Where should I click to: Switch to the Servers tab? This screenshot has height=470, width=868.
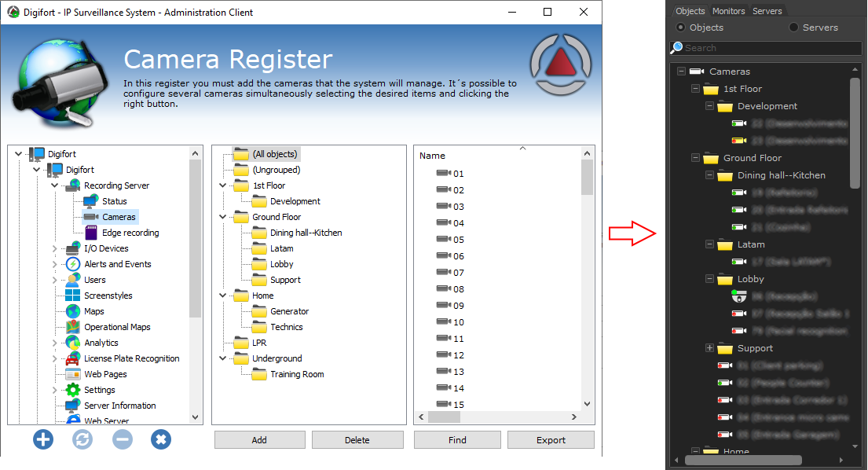tap(767, 11)
